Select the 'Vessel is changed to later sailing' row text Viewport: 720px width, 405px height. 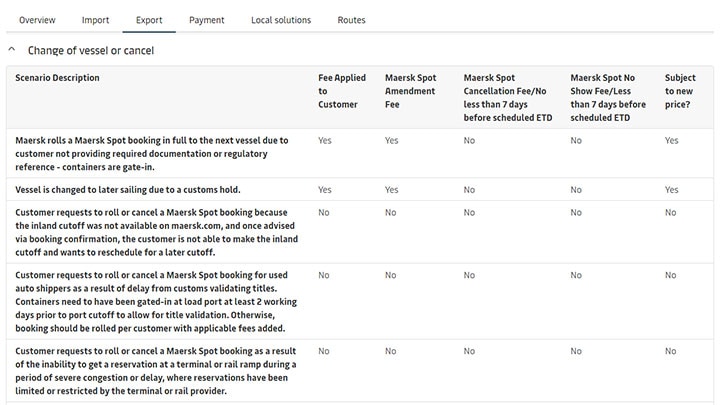click(128, 190)
